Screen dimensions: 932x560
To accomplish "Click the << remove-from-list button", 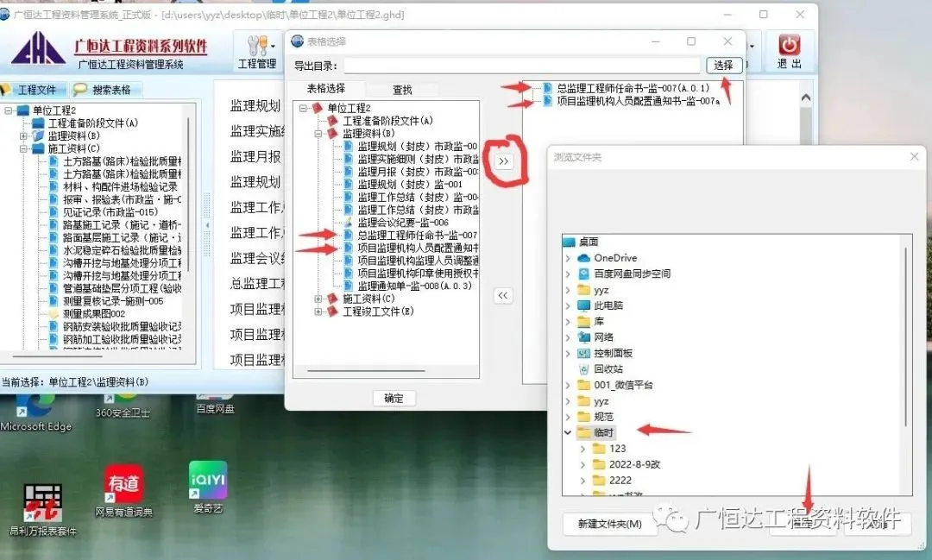I will 503,295.
